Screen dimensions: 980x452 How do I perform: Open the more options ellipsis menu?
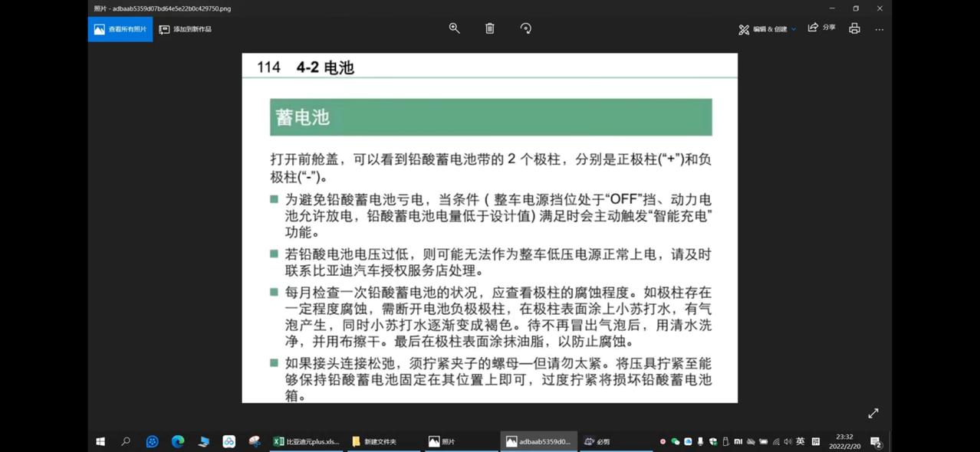pos(880,29)
